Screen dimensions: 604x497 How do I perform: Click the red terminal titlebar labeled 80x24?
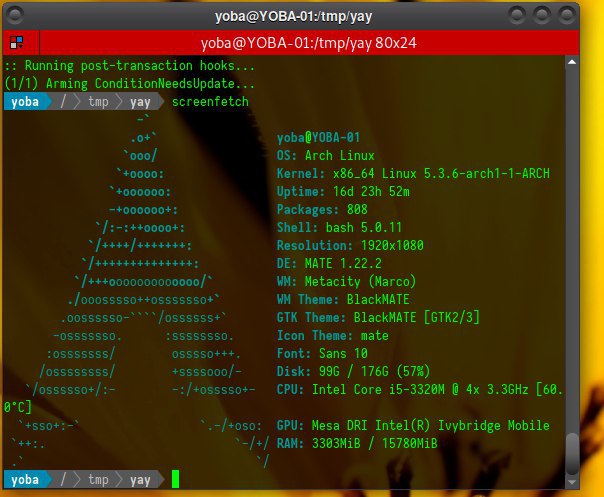309,43
